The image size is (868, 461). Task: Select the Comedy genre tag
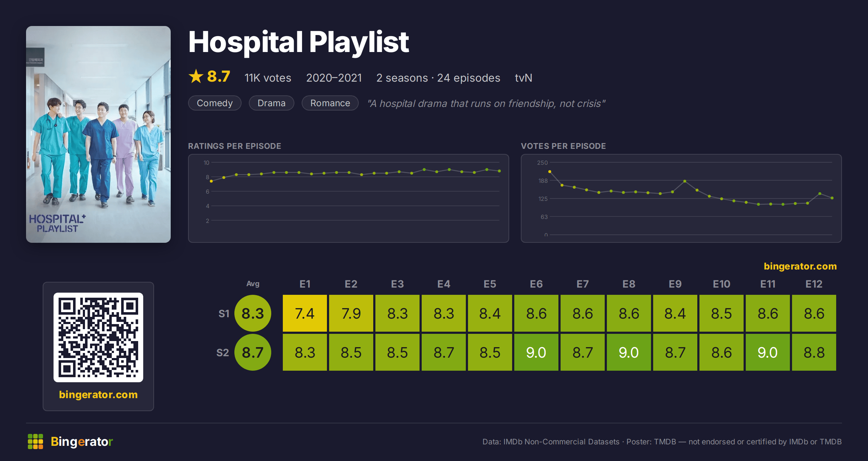click(x=215, y=103)
